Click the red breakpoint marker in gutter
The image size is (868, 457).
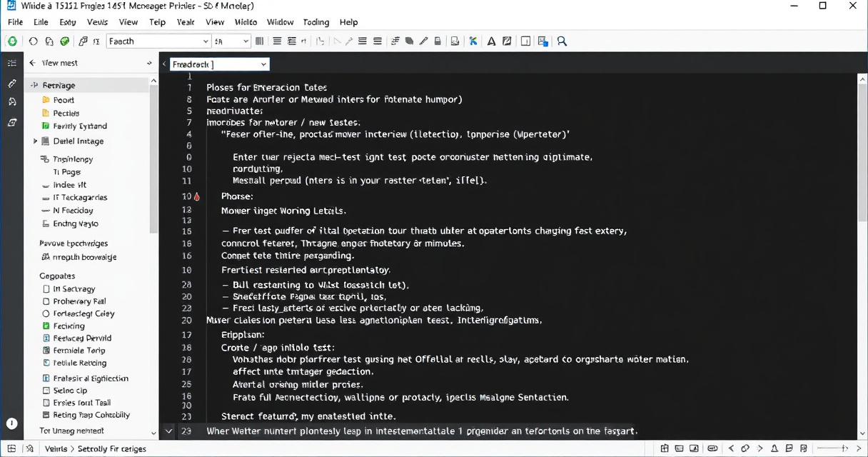point(197,196)
